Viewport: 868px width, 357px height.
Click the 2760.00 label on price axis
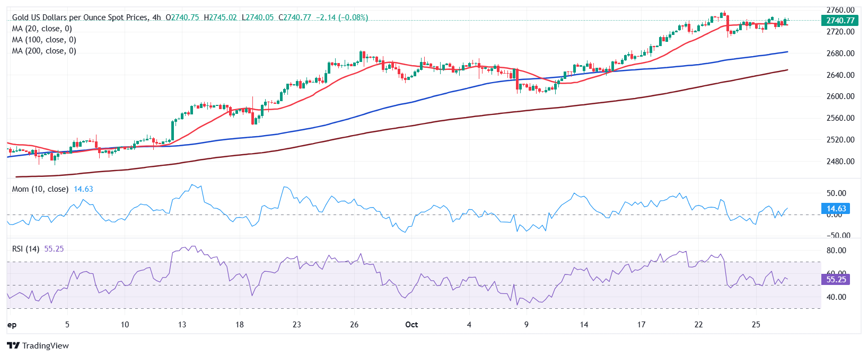840,10
